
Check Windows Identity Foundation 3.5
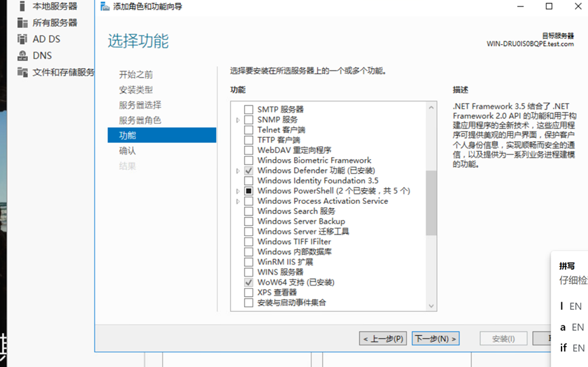pyautogui.click(x=248, y=181)
